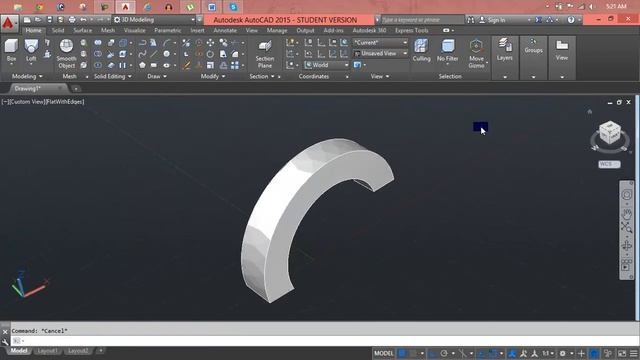
Task: Click the New drawing icon in quick access toolbar
Action: click(x=27, y=20)
